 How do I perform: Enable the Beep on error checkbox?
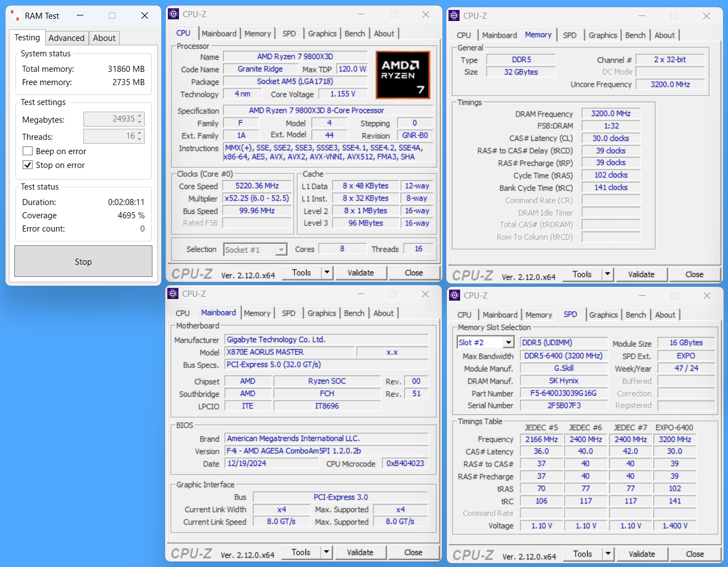[28, 151]
